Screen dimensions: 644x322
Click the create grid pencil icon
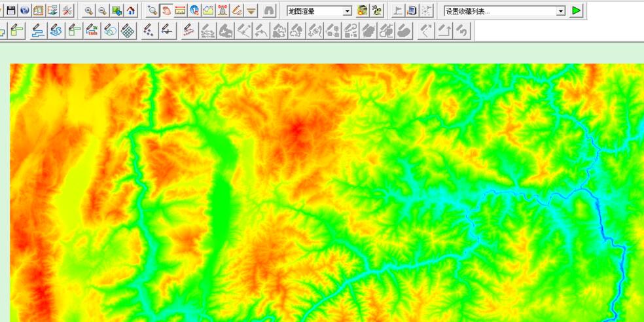click(x=128, y=31)
